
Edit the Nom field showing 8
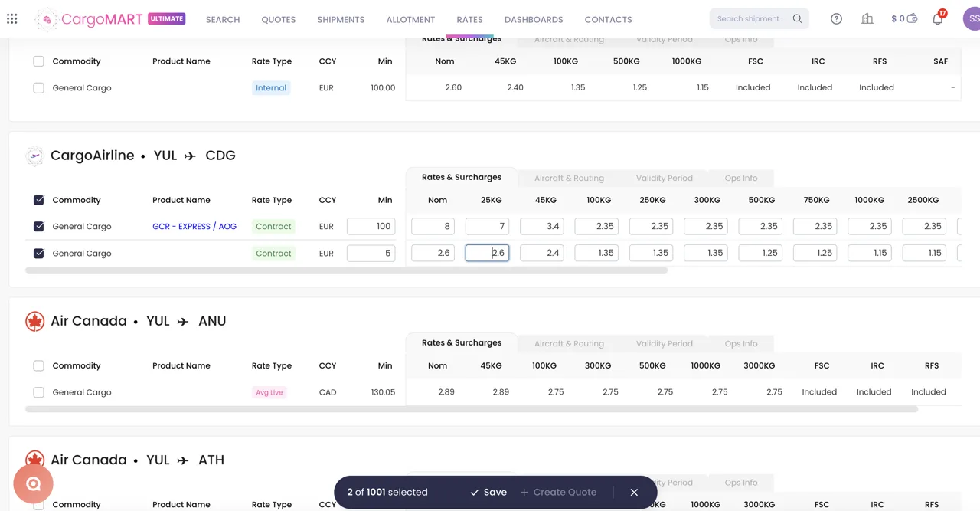pyautogui.click(x=433, y=226)
